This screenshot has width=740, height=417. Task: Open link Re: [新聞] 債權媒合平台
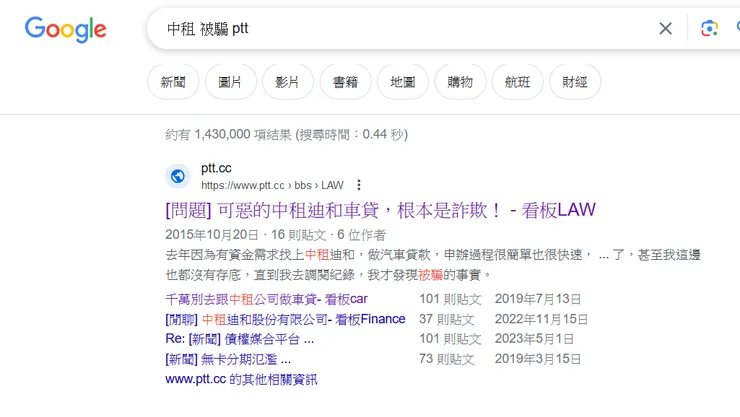[x=239, y=339]
